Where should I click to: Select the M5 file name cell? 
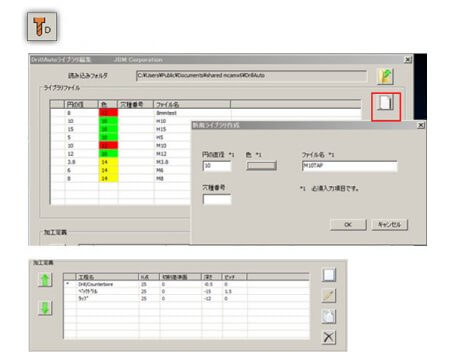(160, 137)
